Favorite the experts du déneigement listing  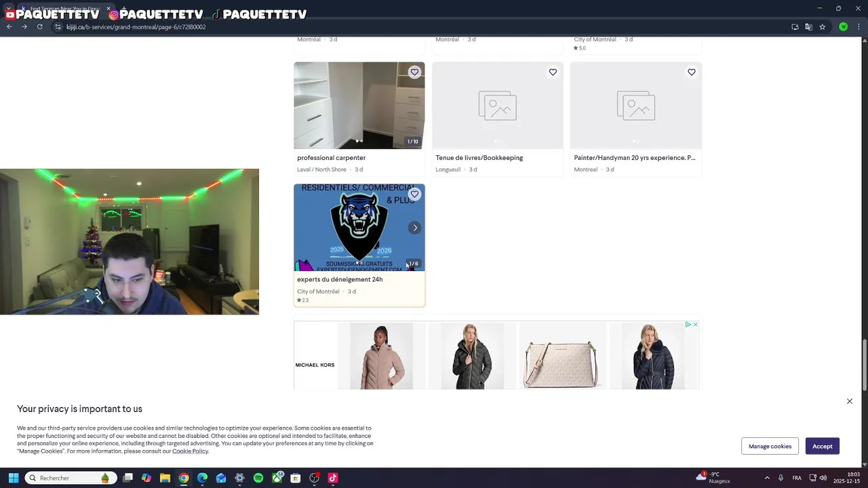point(414,194)
